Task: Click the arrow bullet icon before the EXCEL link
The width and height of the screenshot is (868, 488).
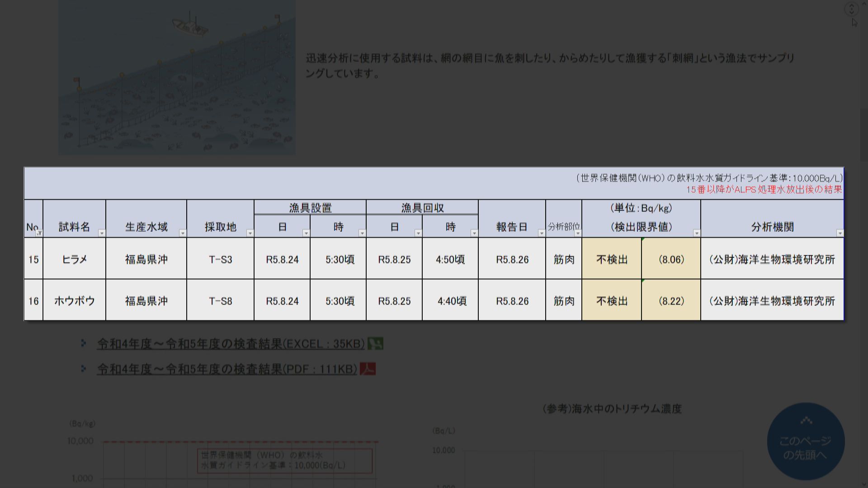Action: coord(84,343)
